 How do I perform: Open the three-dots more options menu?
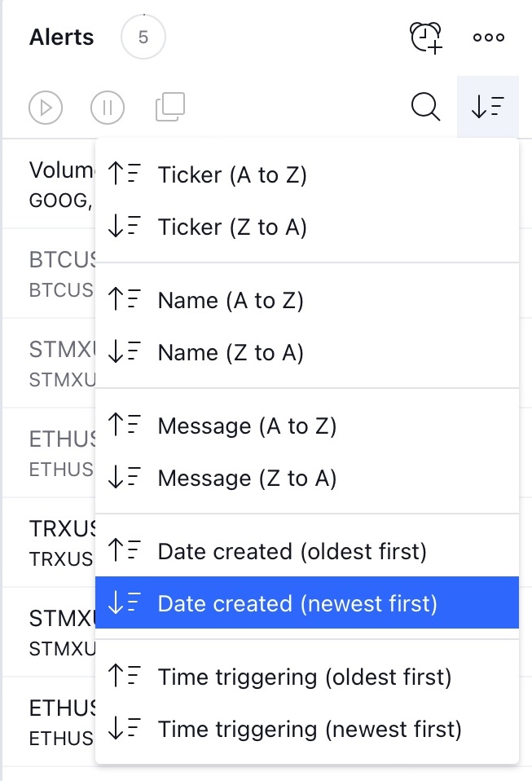point(488,38)
